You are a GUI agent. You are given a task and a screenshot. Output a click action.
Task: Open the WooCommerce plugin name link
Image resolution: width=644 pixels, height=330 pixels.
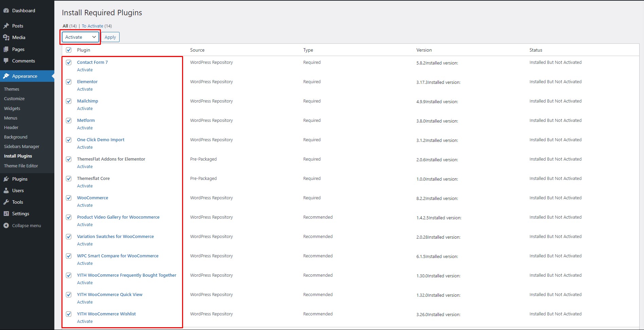click(x=93, y=198)
